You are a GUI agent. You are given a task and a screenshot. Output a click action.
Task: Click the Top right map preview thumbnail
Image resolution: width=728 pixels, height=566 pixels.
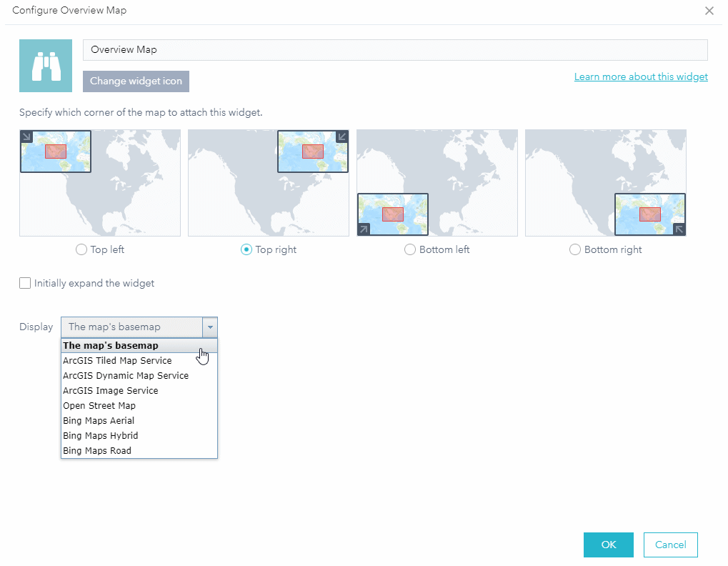coord(269,183)
